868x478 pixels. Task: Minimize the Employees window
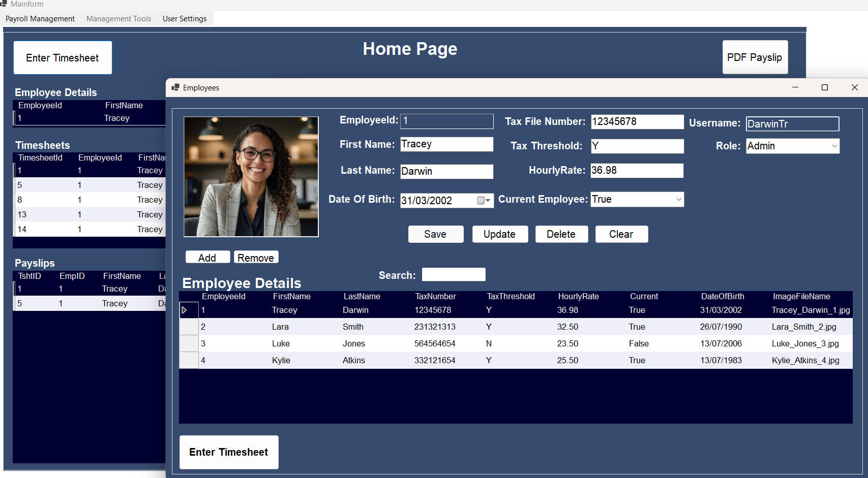795,87
